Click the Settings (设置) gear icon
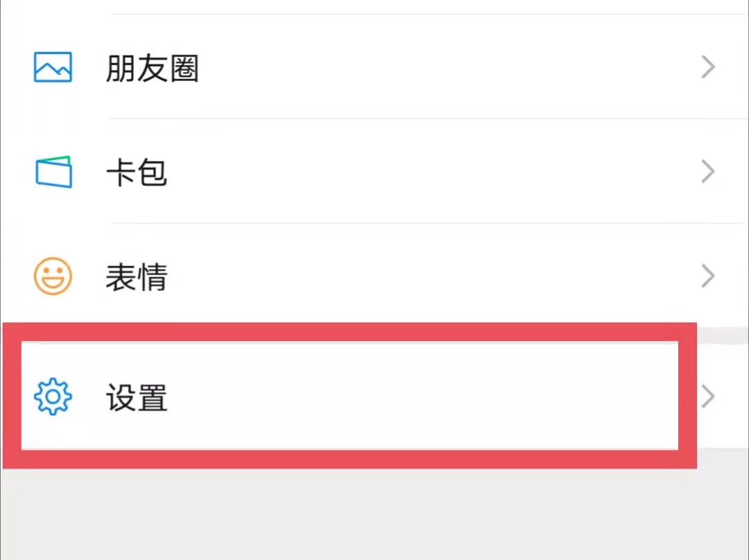The height and width of the screenshot is (560, 749). coord(53,397)
